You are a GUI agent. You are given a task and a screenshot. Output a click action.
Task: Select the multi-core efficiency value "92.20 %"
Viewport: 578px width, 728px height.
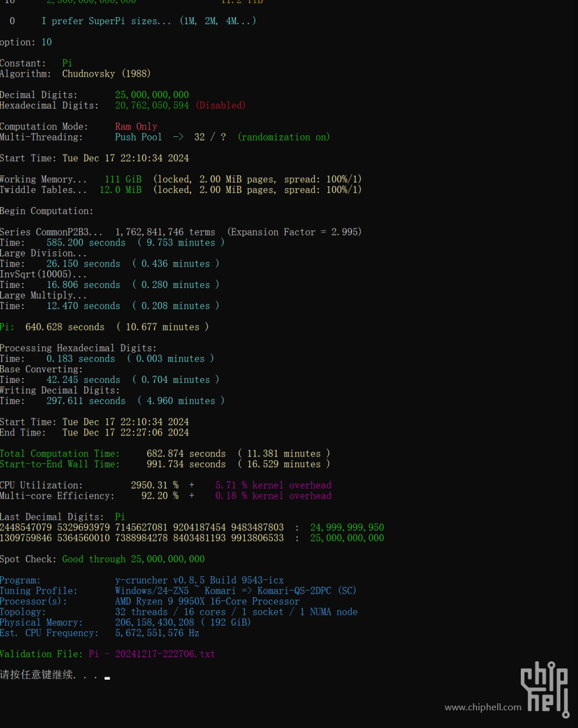click(x=160, y=496)
